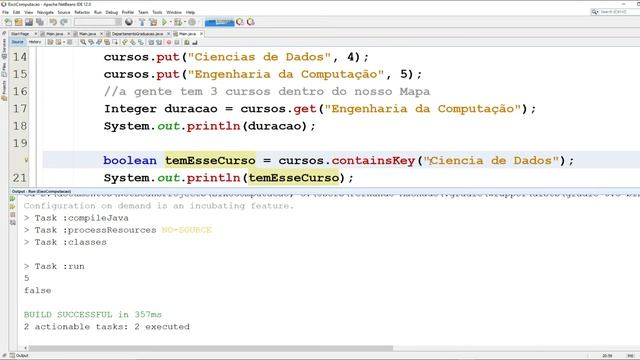Switch to the DepartamentoGraduacao.java tab
The height and width of the screenshot is (360, 640).
tap(137, 34)
